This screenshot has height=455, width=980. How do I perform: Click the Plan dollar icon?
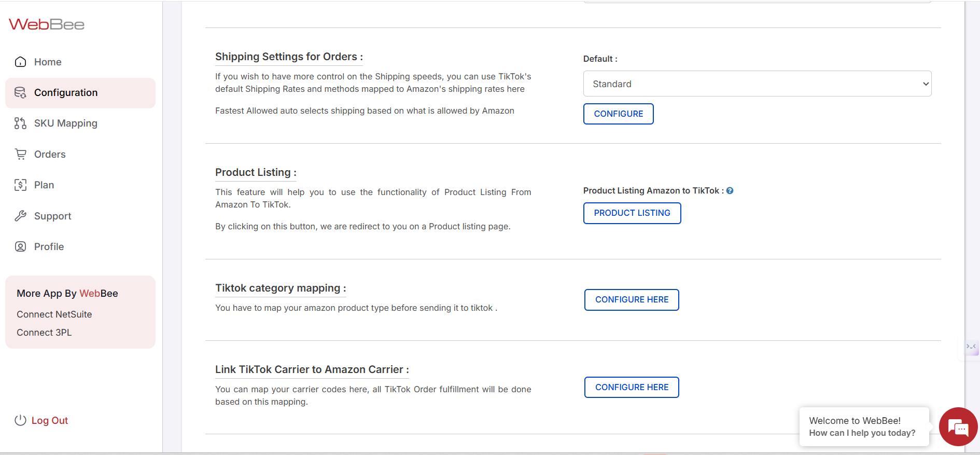tap(20, 185)
